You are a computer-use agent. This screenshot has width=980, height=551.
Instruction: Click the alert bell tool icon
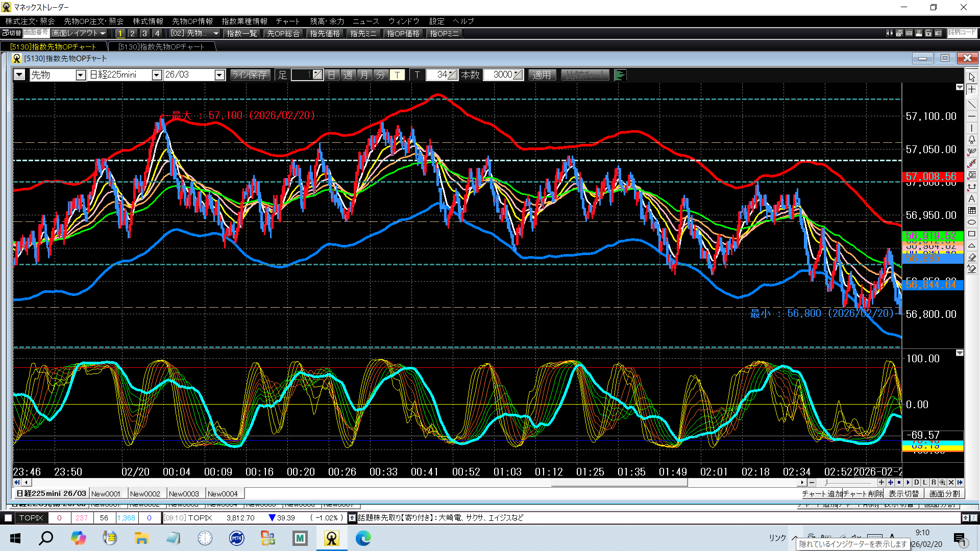(x=971, y=139)
